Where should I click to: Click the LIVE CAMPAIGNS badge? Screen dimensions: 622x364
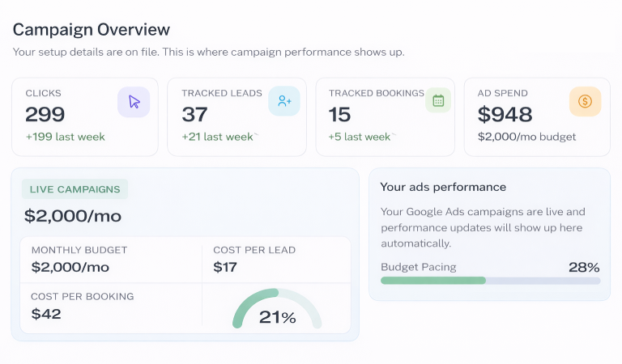pyautogui.click(x=75, y=189)
